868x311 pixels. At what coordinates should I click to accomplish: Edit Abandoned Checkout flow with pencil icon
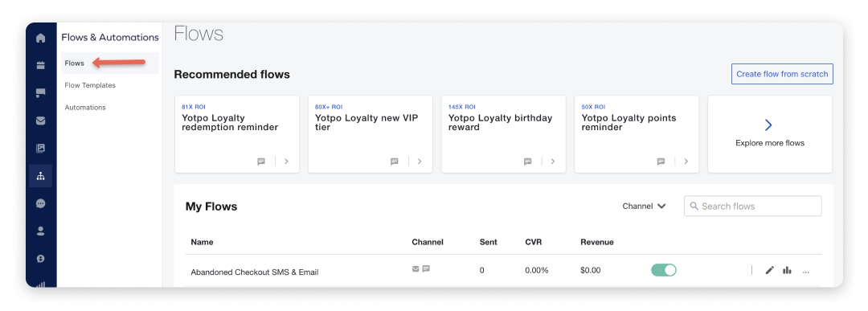coord(769,270)
